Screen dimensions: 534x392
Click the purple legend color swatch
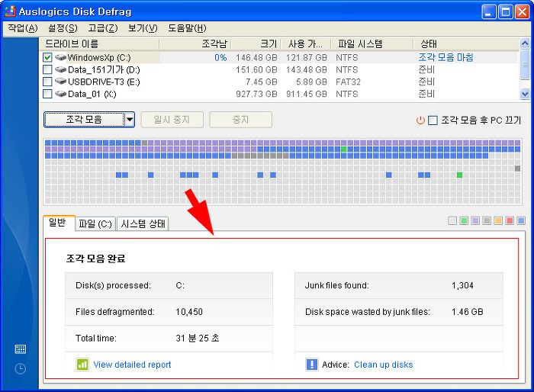[x=475, y=220]
